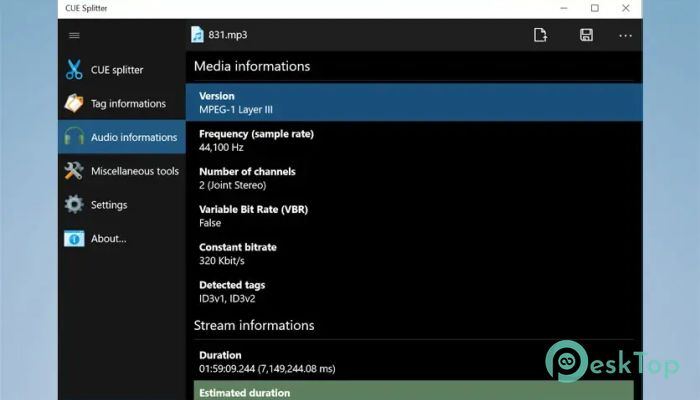Click the 44,100 Hz value
Viewport: 700px width, 400px height.
coord(221,147)
